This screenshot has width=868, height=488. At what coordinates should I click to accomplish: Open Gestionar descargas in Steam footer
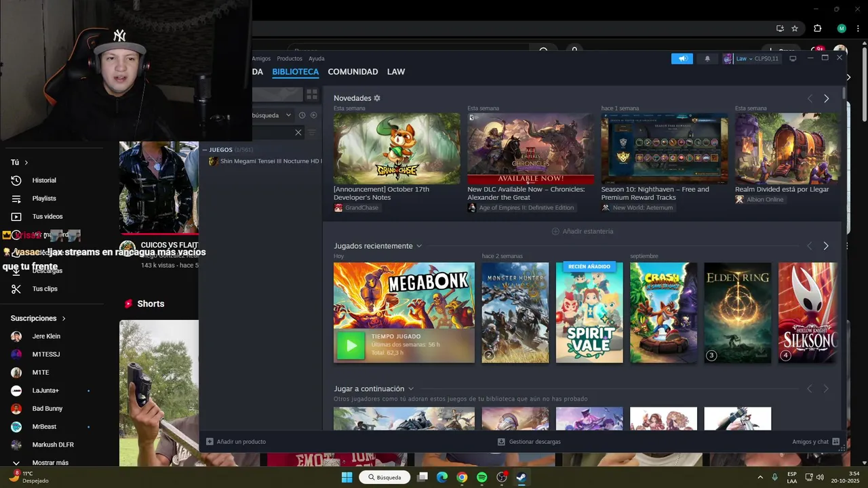[x=529, y=442]
